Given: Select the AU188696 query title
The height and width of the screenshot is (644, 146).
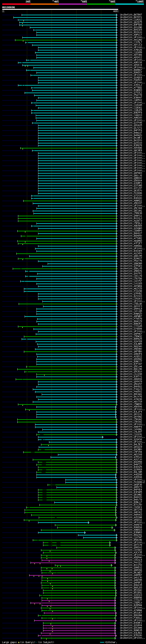Looking at the screenshot, I should coord(8,7).
